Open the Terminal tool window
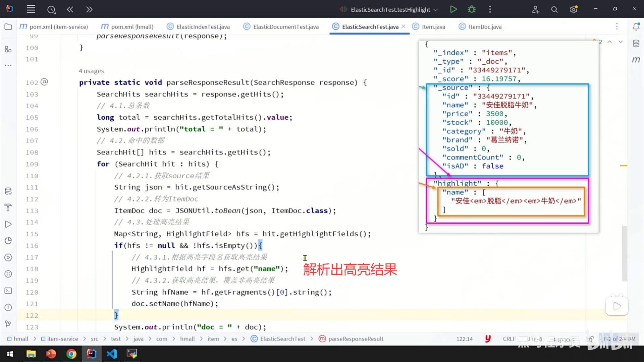The width and height of the screenshot is (644, 362). pos(8,291)
